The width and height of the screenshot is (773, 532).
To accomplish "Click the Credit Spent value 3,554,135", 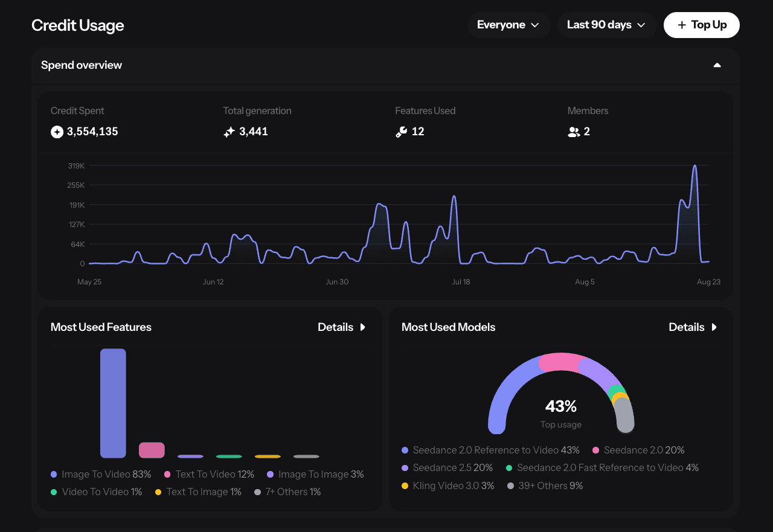I will pyautogui.click(x=92, y=132).
